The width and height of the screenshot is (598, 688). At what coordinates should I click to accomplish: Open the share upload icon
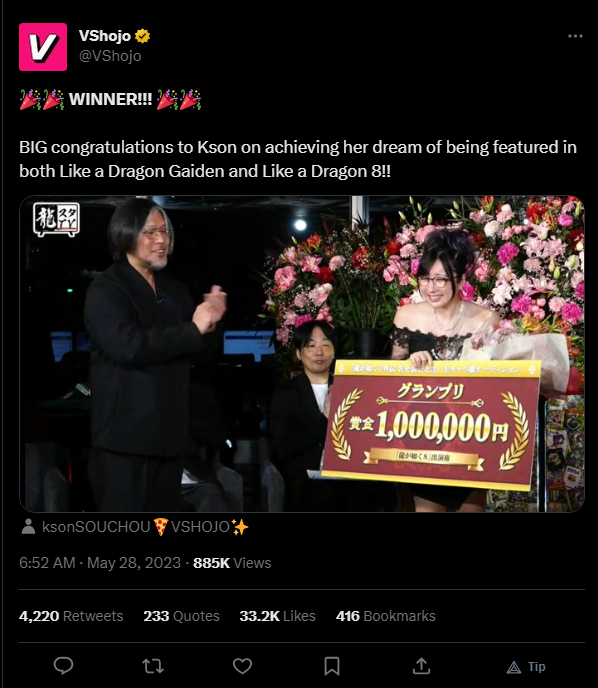(x=421, y=666)
